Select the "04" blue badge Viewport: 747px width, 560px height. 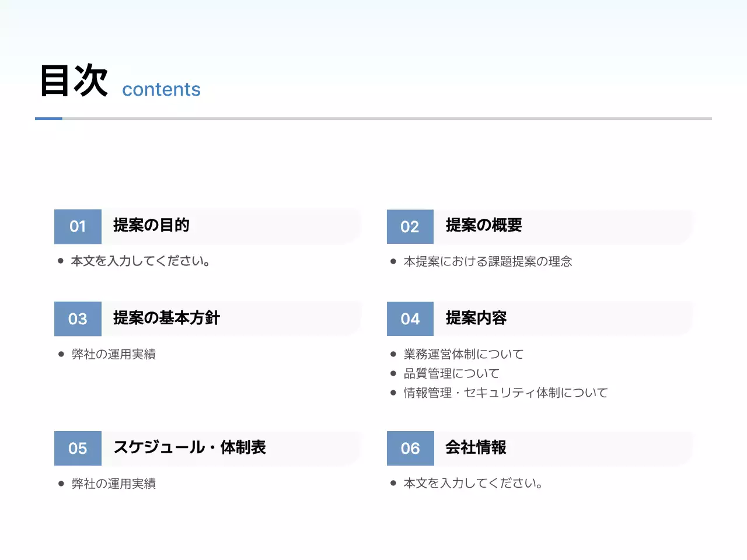click(410, 318)
